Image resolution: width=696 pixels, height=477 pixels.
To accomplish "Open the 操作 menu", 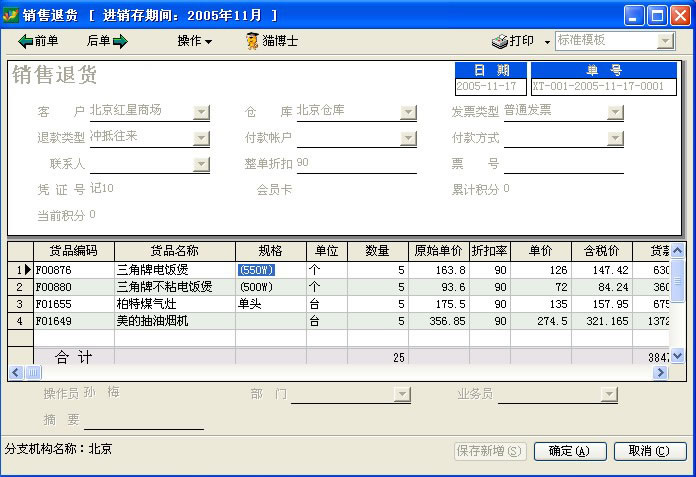I will [x=194, y=41].
